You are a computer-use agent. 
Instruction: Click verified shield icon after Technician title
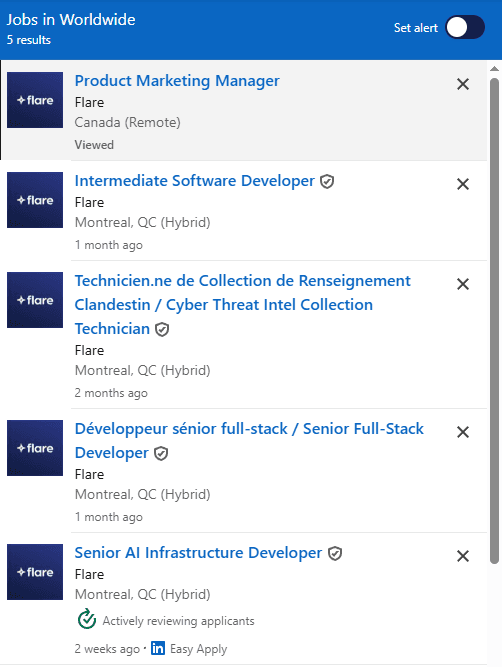tap(162, 330)
